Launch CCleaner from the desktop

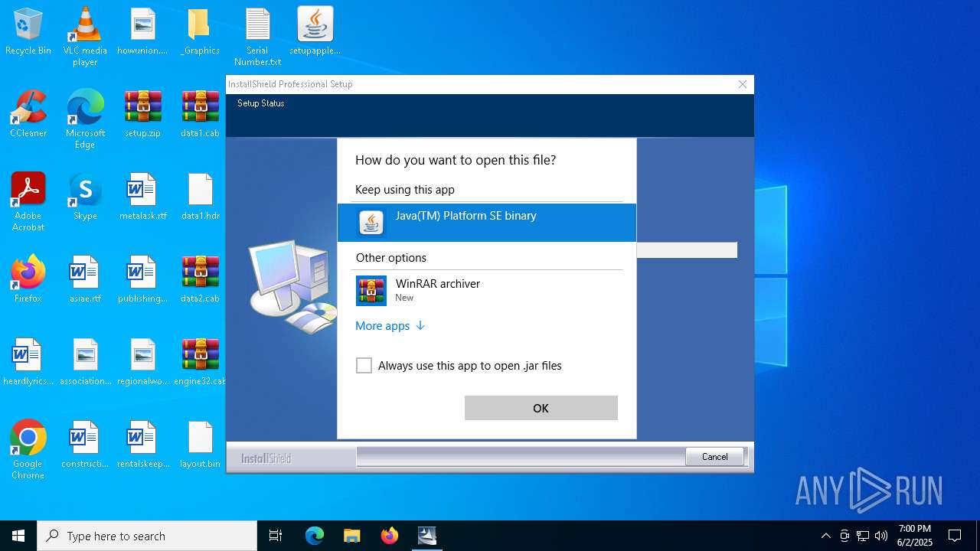28,115
